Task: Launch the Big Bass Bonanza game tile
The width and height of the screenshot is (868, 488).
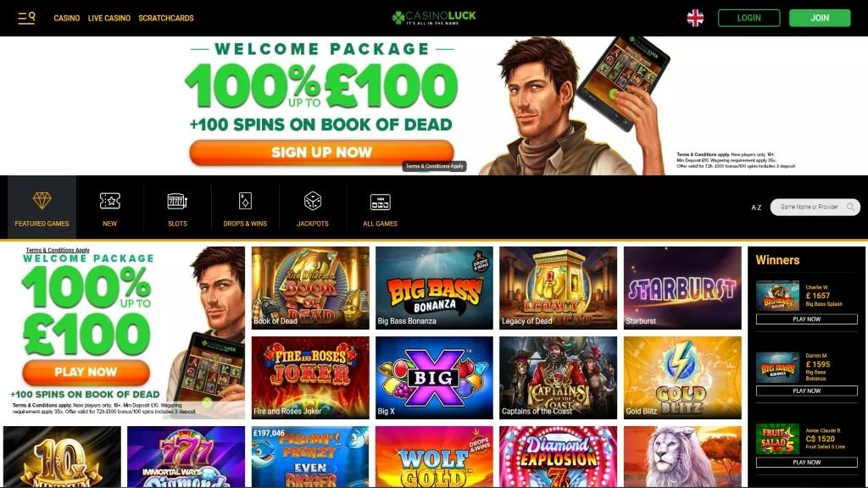Action: pyautogui.click(x=434, y=288)
